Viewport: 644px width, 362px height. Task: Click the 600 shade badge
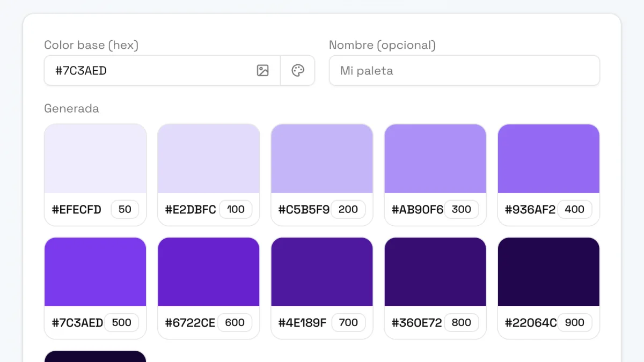pyautogui.click(x=235, y=322)
